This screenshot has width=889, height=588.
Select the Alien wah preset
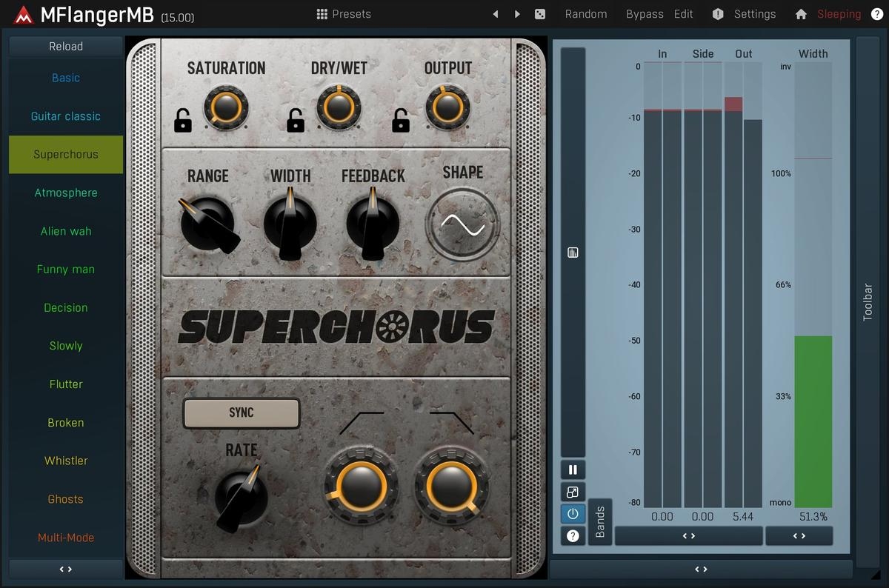coord(66,231)
